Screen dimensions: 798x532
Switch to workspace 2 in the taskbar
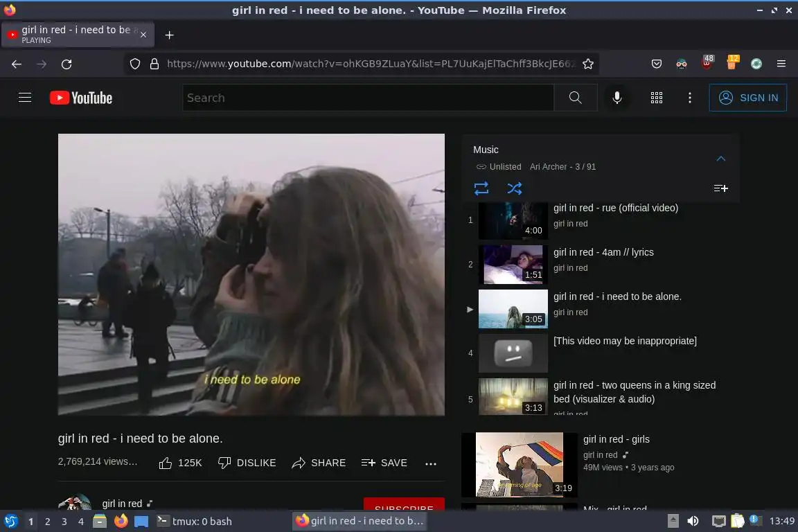point(47,522)
